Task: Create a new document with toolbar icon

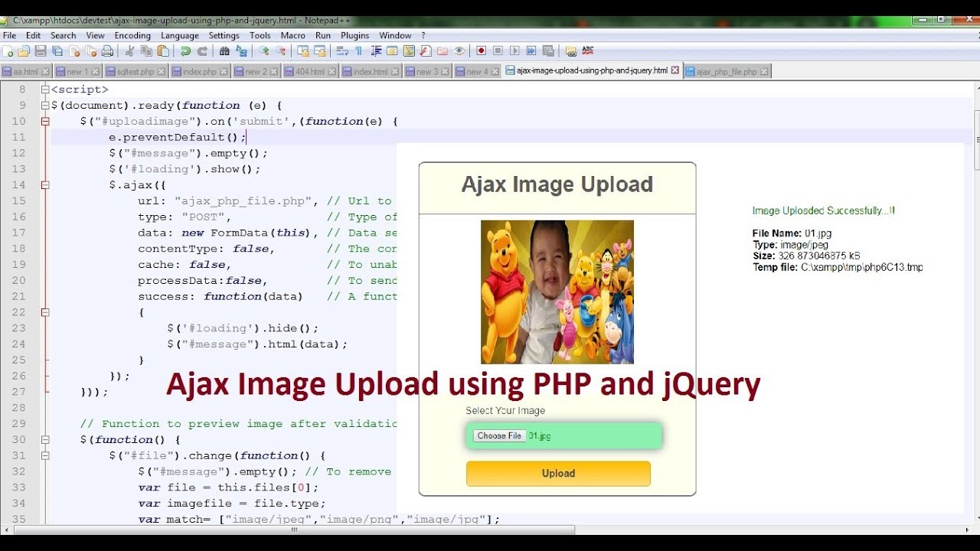Action: [x=8, y=51]
